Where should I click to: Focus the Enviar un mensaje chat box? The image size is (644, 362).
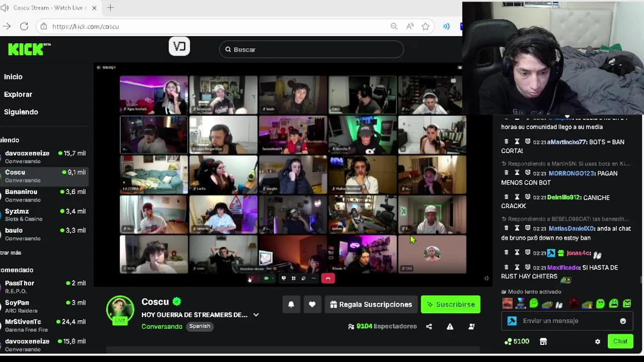(567, 321)
